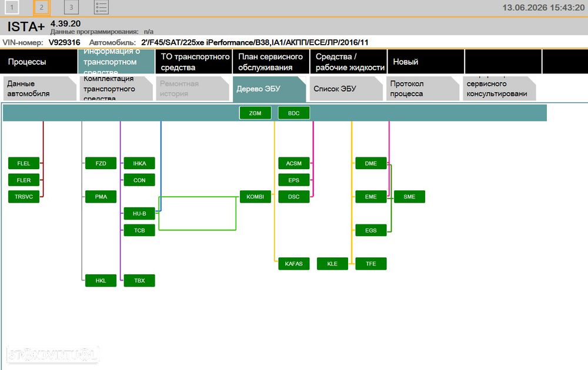Open the operations list icon
Screen dimensions: 588x370
click(x=101, y=7)
